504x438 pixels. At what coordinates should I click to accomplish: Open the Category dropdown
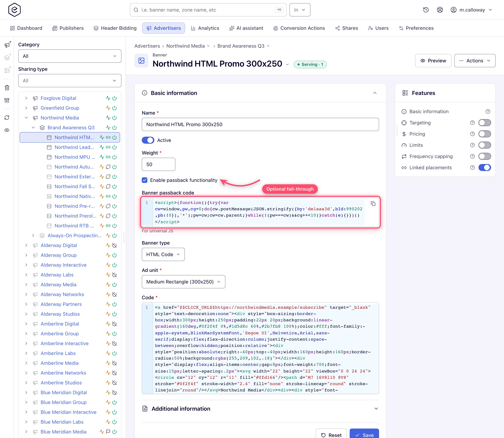(x=70, y=56)
